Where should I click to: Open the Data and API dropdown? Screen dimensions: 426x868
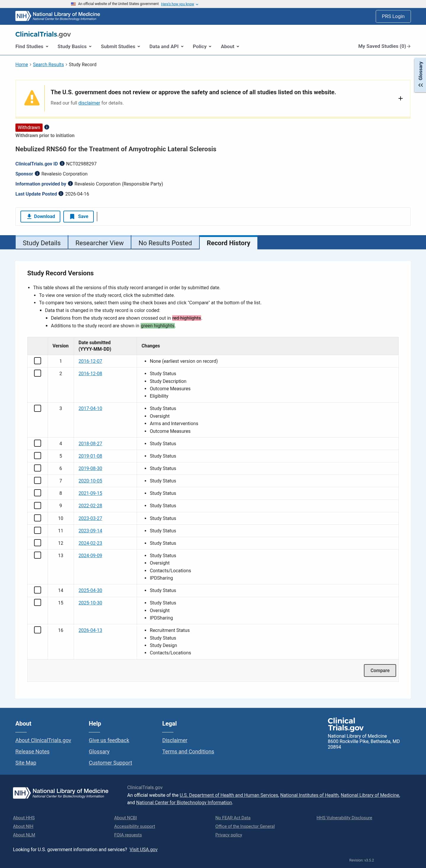tap(166, 46)
